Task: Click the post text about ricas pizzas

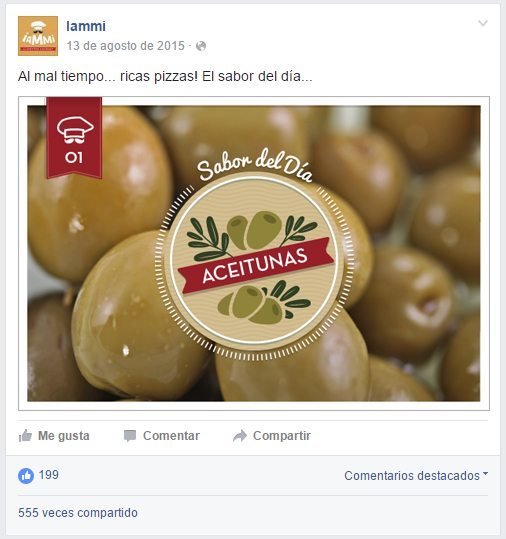Action: pyautogui.click(x=165, y=76)
